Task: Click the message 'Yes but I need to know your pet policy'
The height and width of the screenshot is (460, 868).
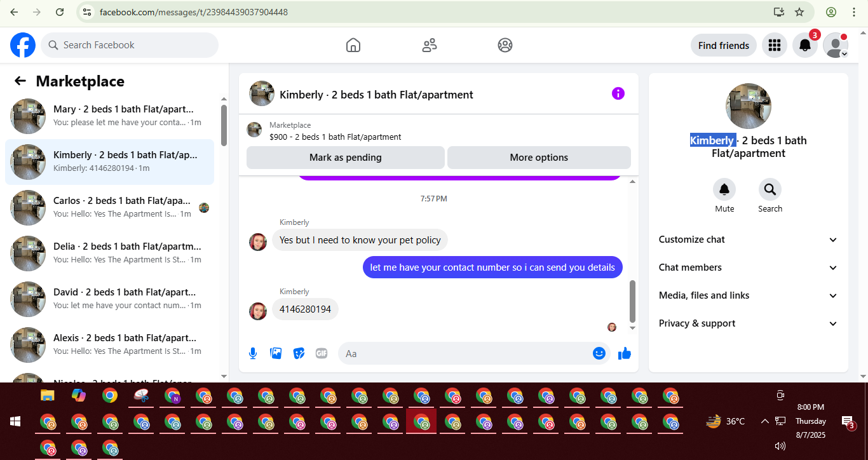Action: pos(360,240)
